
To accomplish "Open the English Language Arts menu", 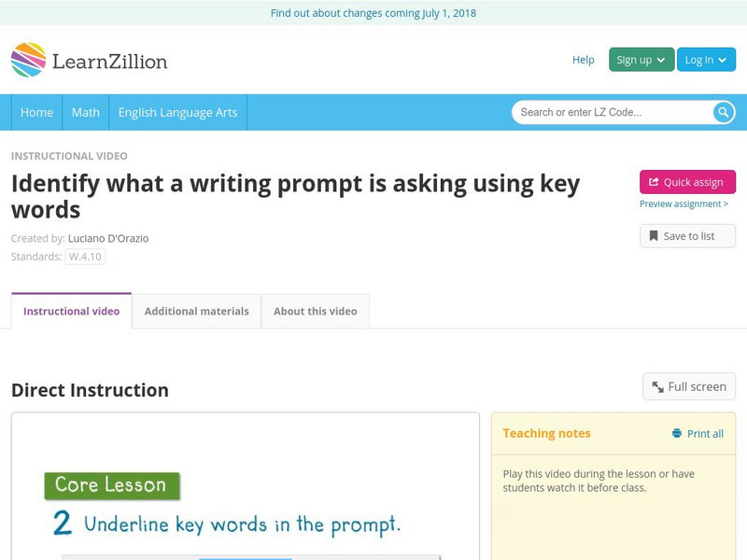I will tap(179, 112).
